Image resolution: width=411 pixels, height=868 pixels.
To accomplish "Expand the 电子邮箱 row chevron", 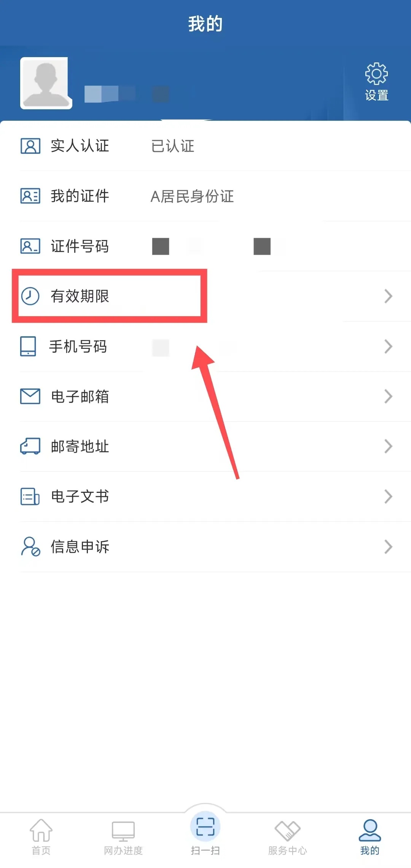I will (x=388, y=396).
